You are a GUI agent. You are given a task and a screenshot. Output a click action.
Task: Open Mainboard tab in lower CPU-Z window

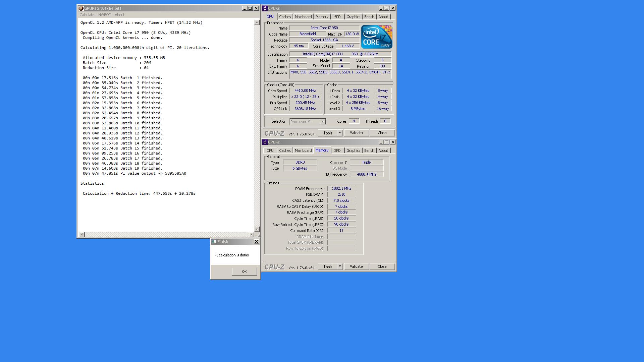coord(303,150)
